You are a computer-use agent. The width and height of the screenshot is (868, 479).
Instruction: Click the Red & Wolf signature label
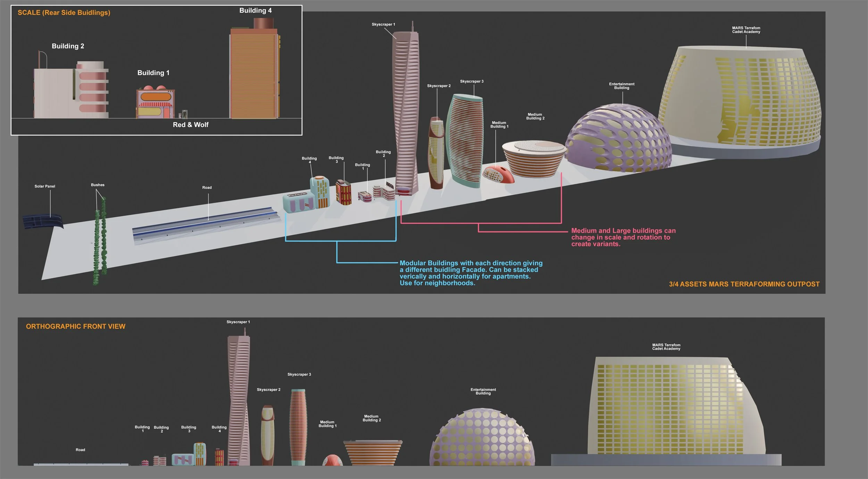[190, 125]
